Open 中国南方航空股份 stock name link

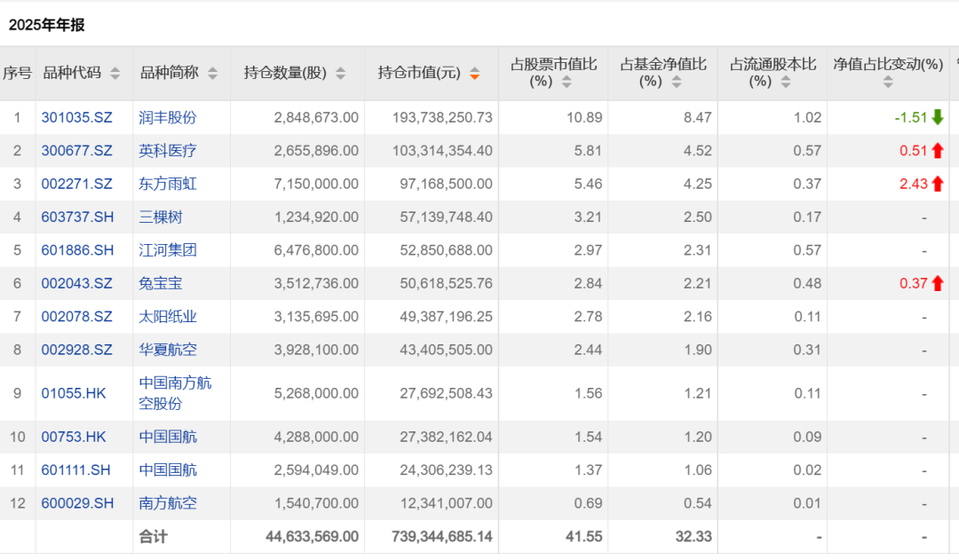176,393
